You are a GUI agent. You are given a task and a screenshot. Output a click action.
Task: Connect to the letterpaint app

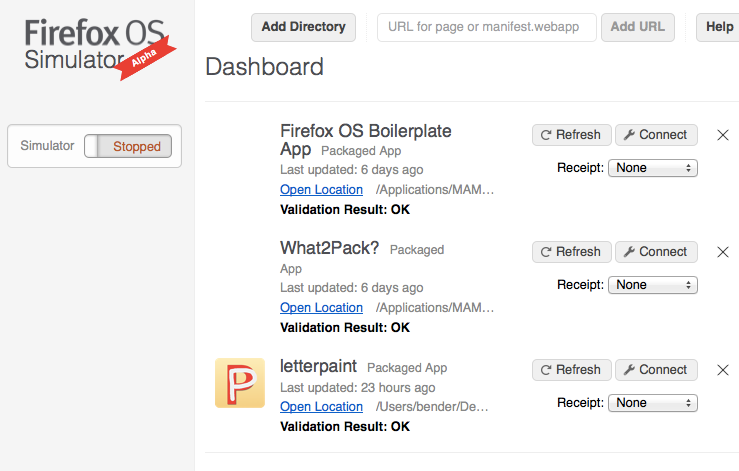click(656, 370)
